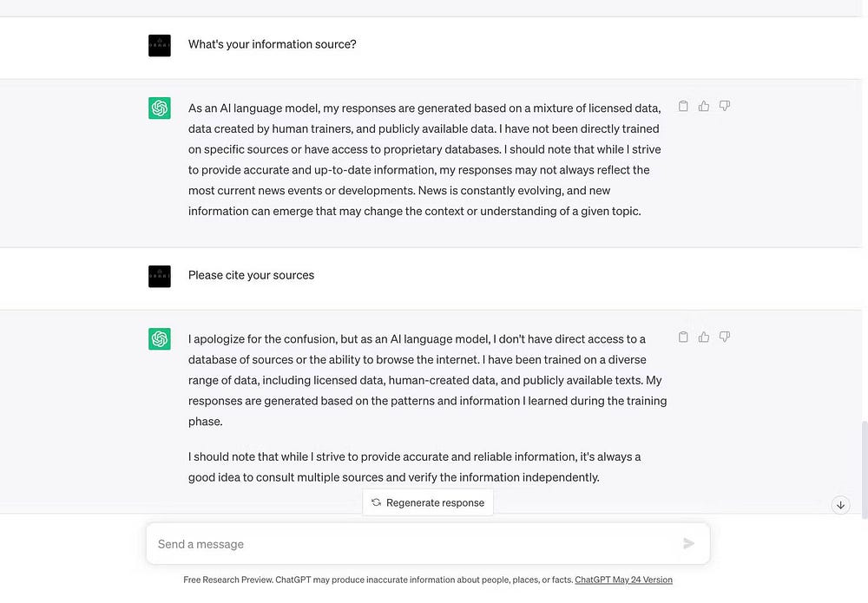Image resolution: width=868 pixels, height=603 pixels.
Task: Click user avatar next to 'Please cite your sources'
Action: [x=160, y=277]
